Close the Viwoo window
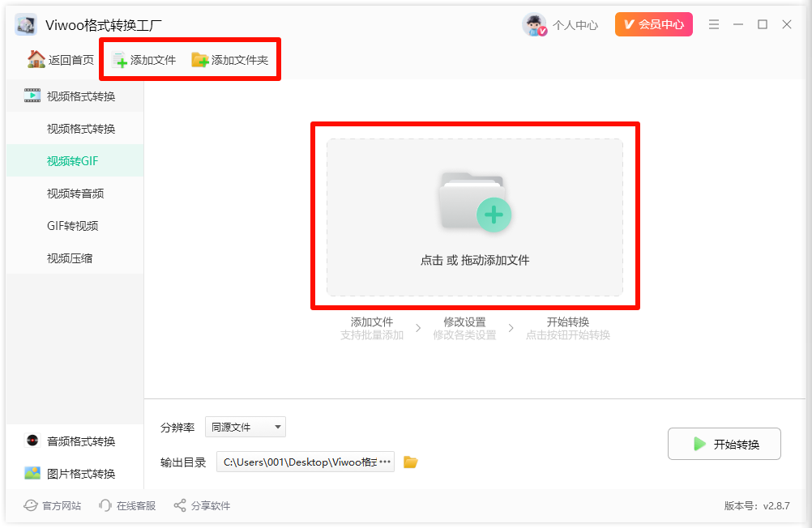 point(787,24)
